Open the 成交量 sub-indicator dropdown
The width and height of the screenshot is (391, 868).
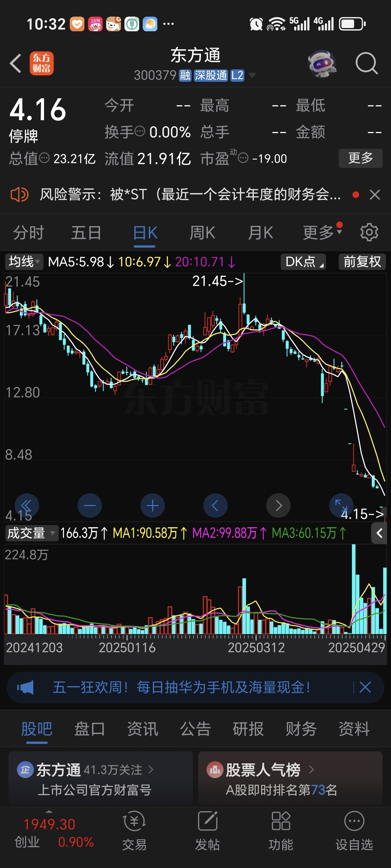(31, 533)
